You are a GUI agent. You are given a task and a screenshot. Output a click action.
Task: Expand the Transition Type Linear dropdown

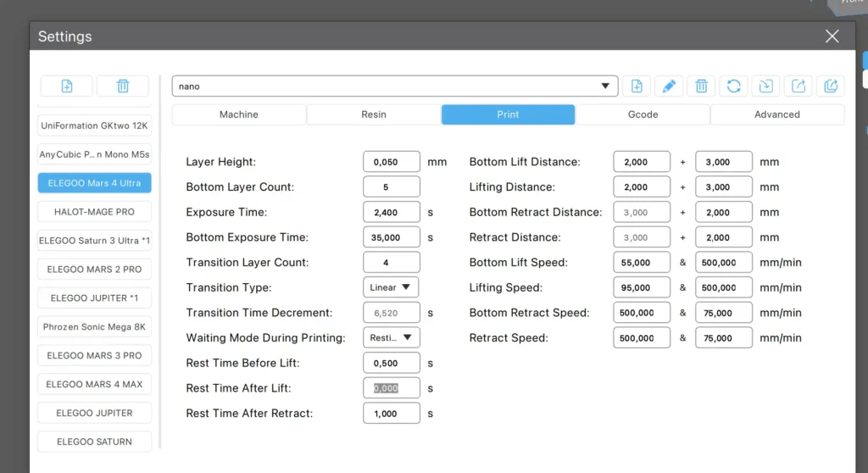(391, 287)
